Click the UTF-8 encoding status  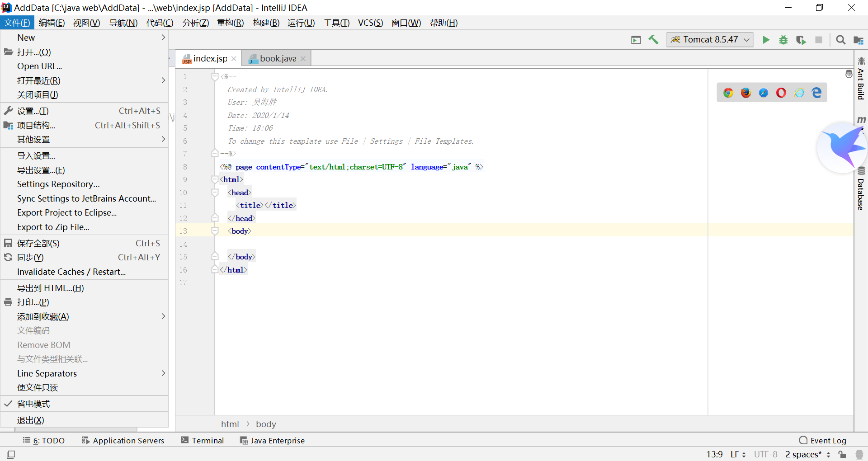pos(766,454)
